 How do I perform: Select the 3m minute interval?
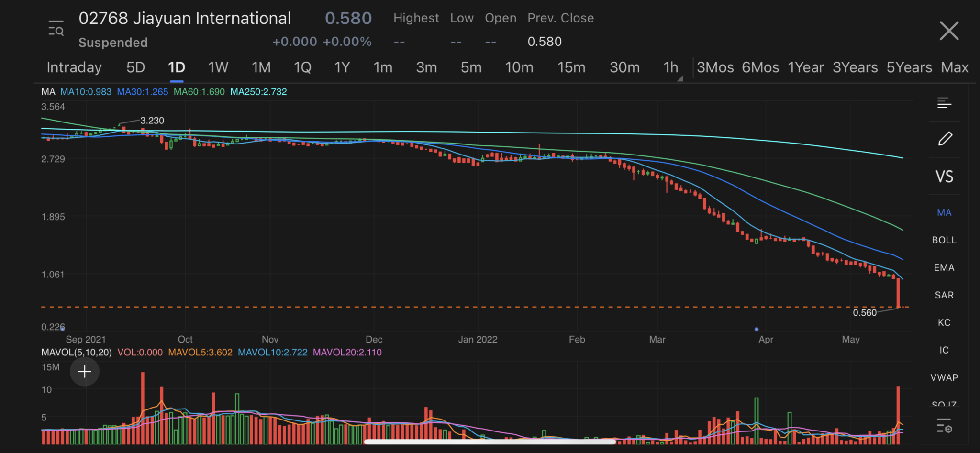pos(426,67)
